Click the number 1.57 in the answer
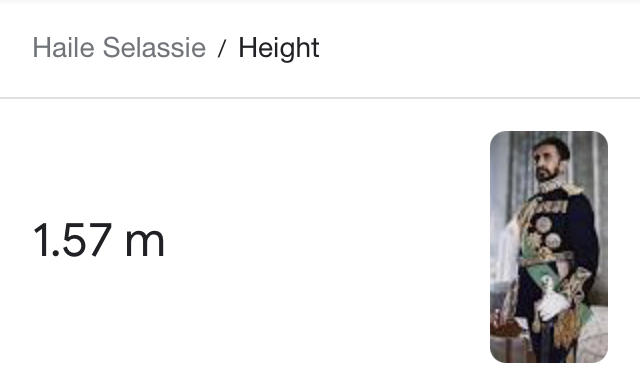The width and height of the screenshot is (640, 391). coord(73,240)
